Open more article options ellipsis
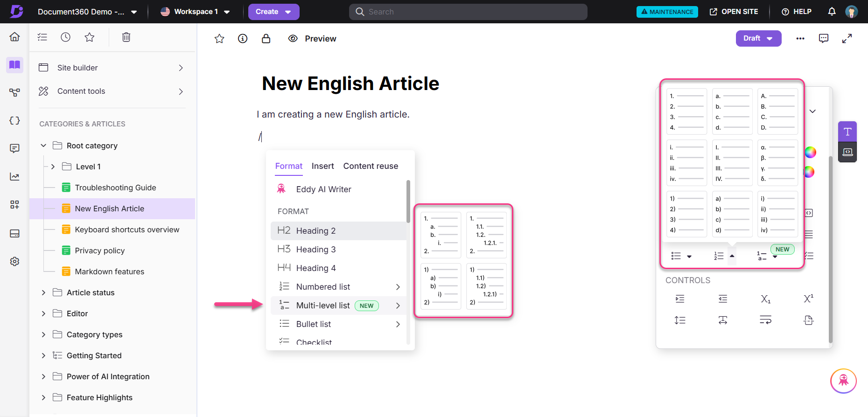The image size is (868, 417). (800, 39)
